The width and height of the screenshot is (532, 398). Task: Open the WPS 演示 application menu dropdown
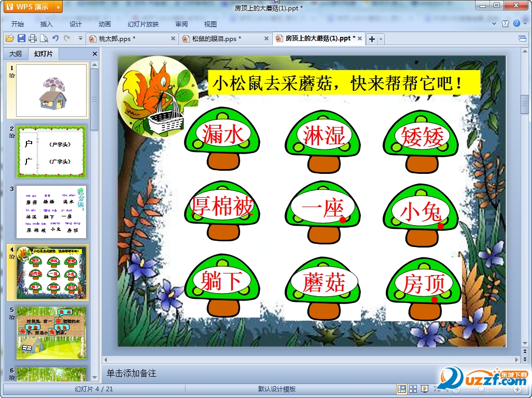(x=59, y=7)
